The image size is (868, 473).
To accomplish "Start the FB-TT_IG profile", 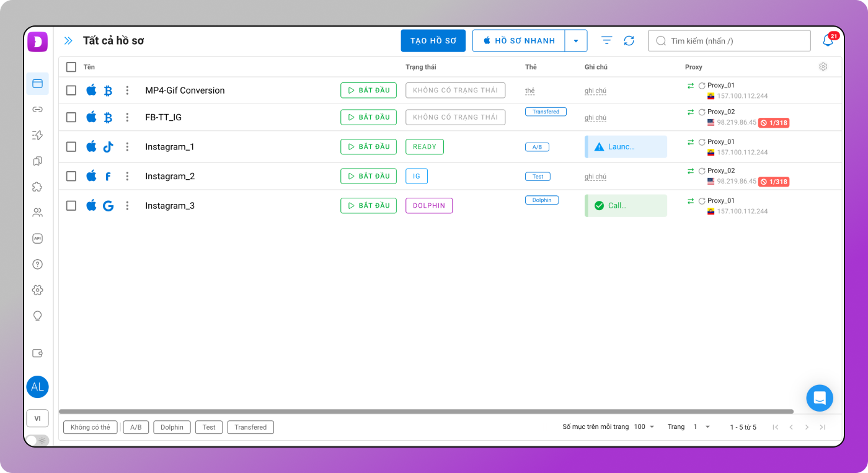I will coord(368,117).
